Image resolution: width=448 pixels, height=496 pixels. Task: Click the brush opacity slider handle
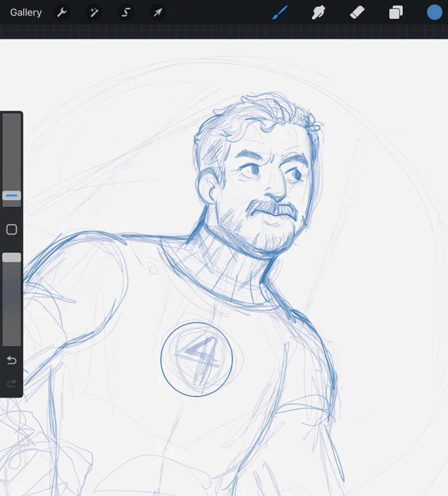click(12, 257)
